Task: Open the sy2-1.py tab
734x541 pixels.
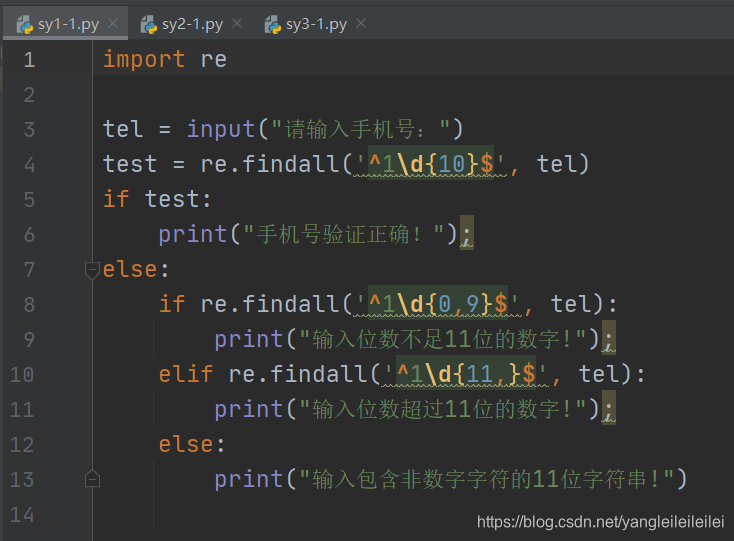Action: tap(192, 24)
